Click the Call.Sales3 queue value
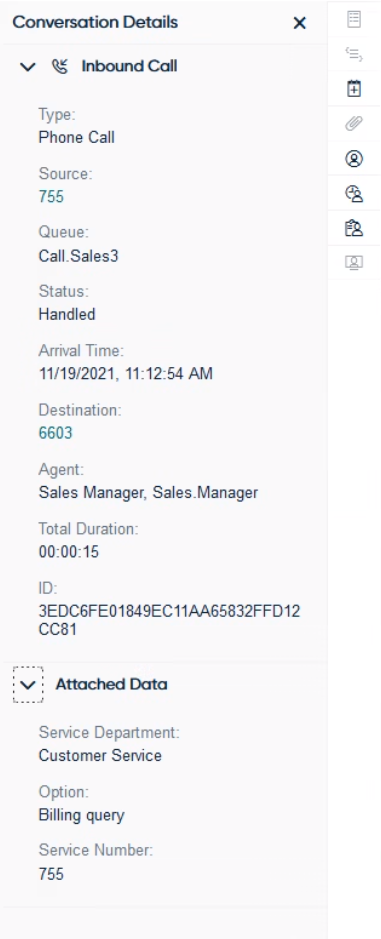 (x=78, y=256)
